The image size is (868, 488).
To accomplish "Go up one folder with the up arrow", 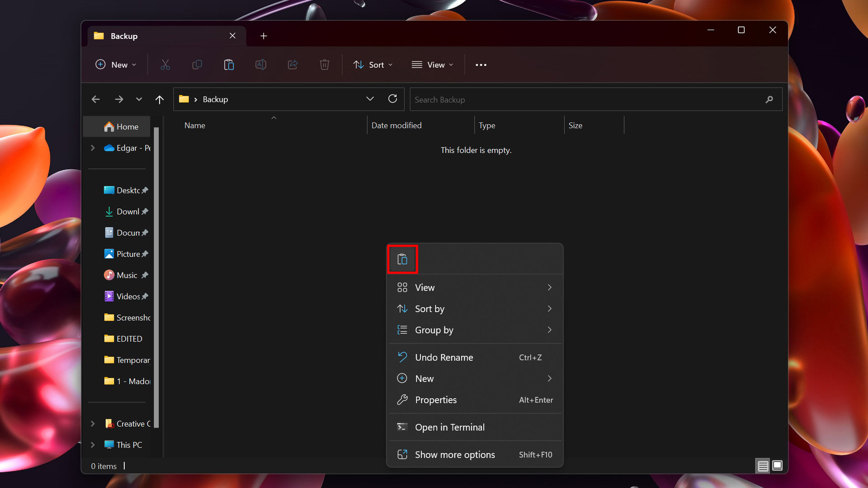I will pos(159,99).
